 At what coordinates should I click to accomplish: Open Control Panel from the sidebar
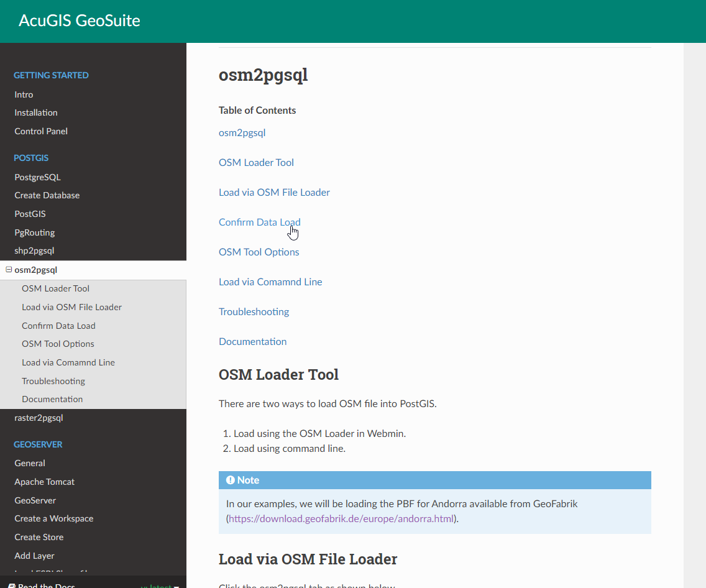pos(41,131)
